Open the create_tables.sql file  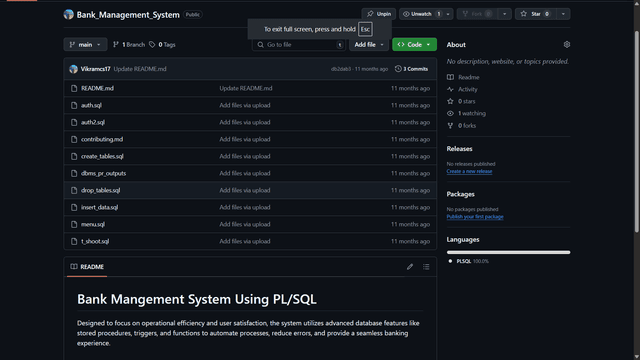tap(102, 156)
